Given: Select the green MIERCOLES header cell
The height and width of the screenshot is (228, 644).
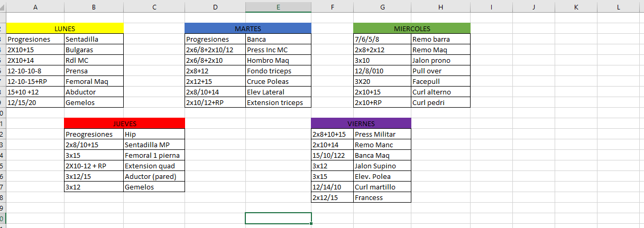Looking at the screenshot, I should coord(412,28).
